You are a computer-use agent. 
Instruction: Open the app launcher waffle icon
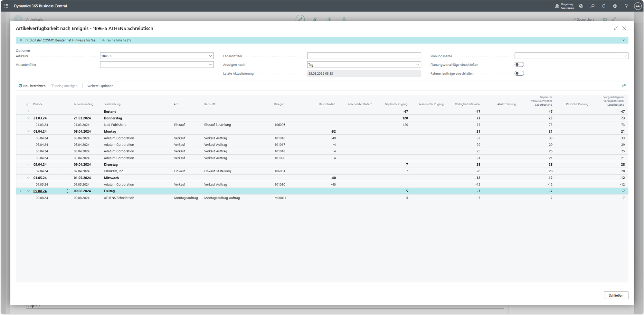(6, 6)
